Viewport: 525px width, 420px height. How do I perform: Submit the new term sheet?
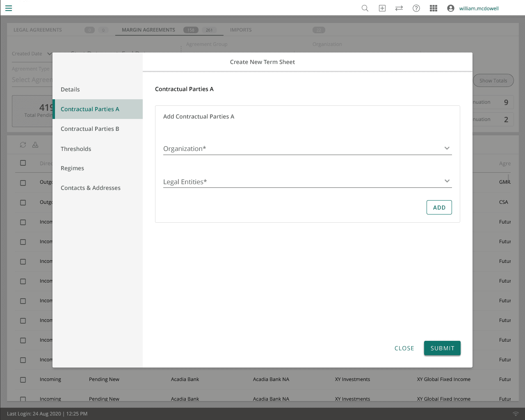(x=442, y=348)
